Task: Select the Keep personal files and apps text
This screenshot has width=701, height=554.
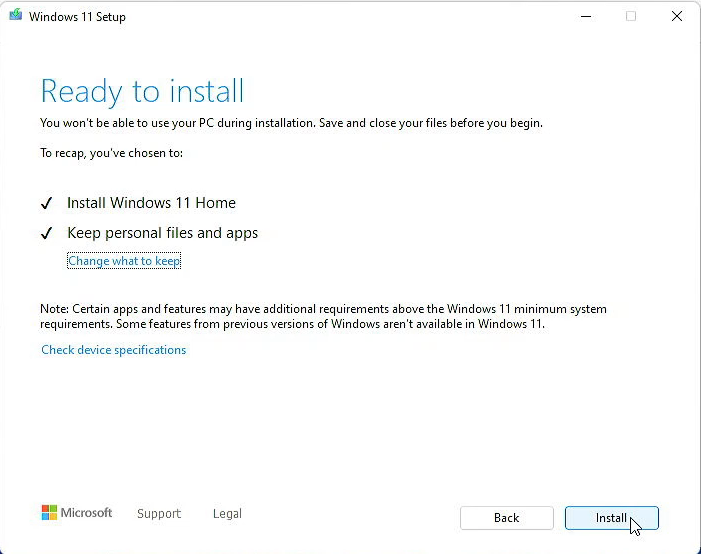Action: (x=162, y=233)
